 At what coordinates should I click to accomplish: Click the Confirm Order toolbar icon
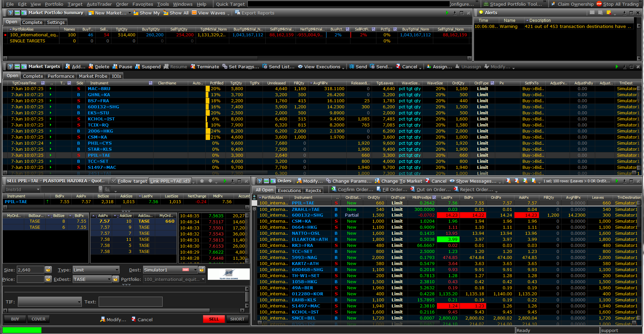point(334,189)
